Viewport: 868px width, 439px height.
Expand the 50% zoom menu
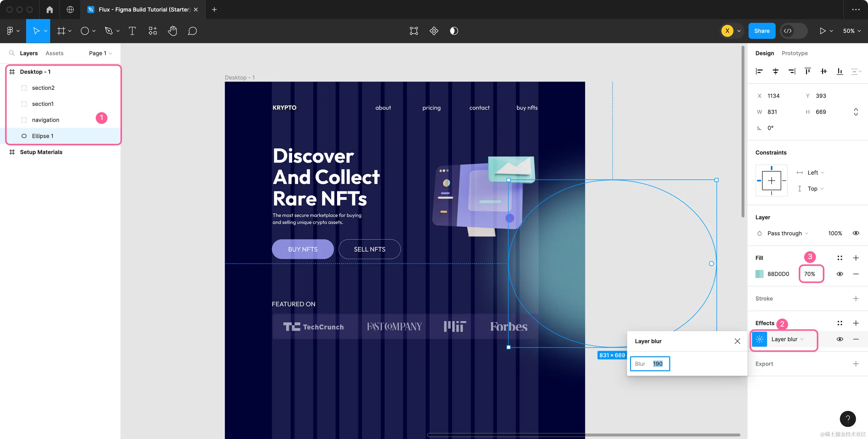pos(851,31)
